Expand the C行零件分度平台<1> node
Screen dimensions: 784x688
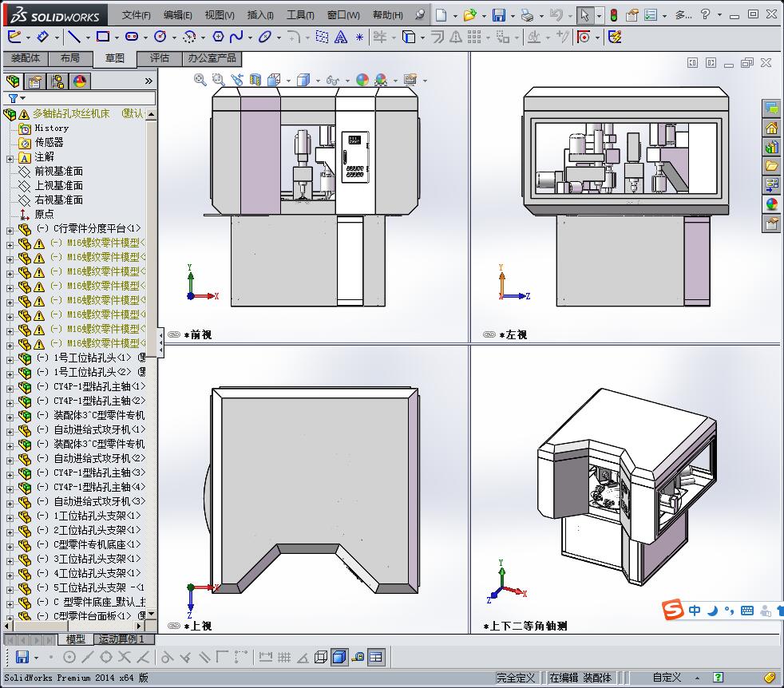[10, 231]
